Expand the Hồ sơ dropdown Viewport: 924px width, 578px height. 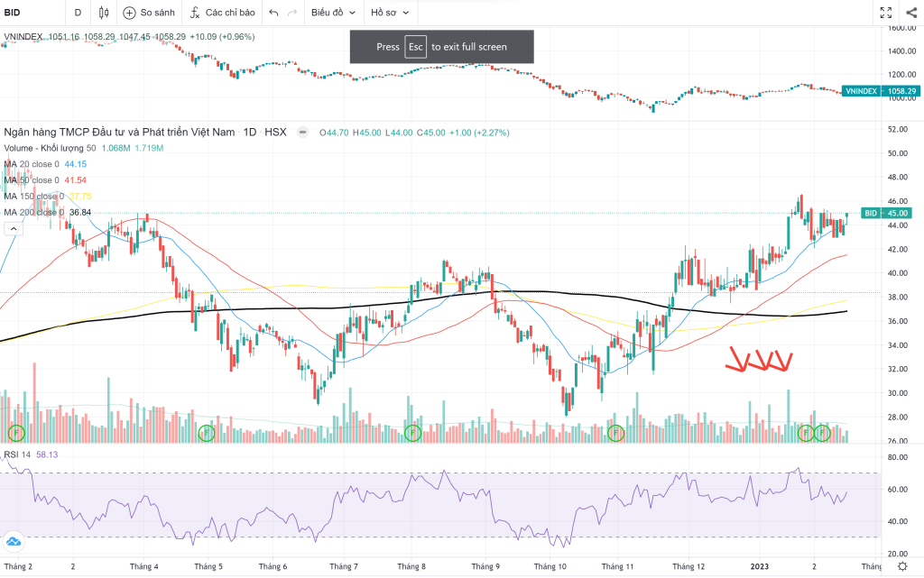click(x=390, y=13)
